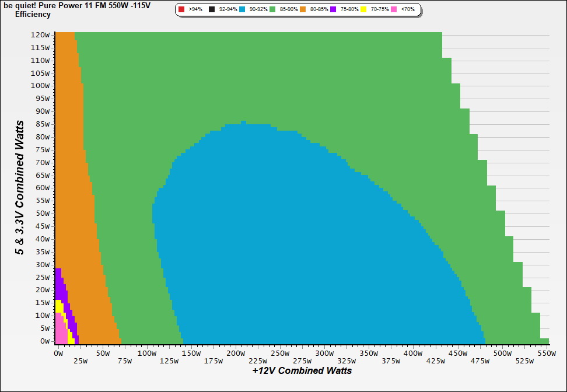Click the 0W label on the x-axis
567x392 pixels.
point(58,353)
